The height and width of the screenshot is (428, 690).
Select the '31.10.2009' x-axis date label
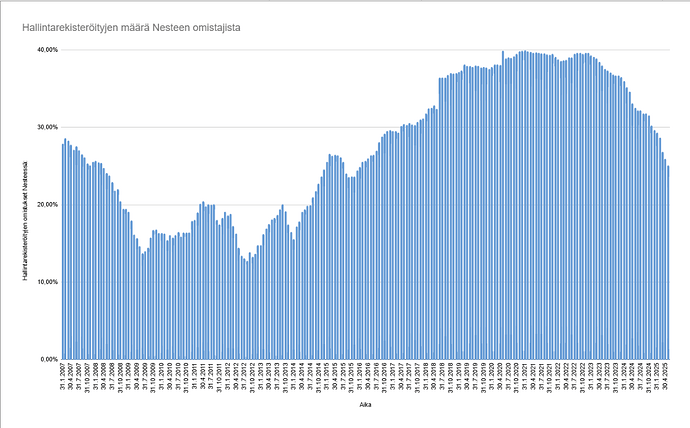pyautogui.click(x=154, y=378)
